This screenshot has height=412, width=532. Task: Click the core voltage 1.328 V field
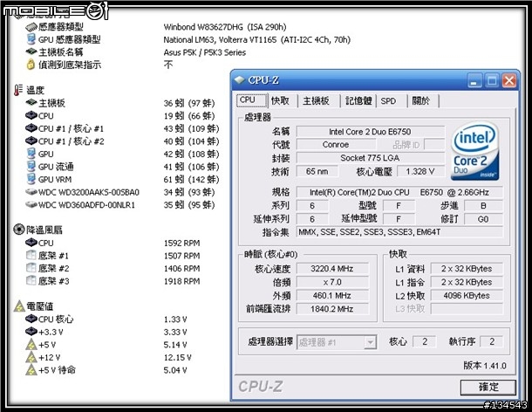[420, 172]
